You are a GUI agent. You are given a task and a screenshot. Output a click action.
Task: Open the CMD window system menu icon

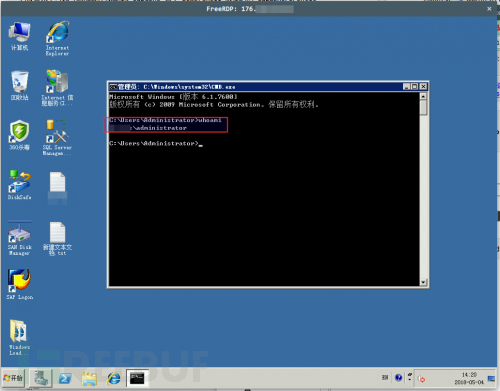click(113, 87)
